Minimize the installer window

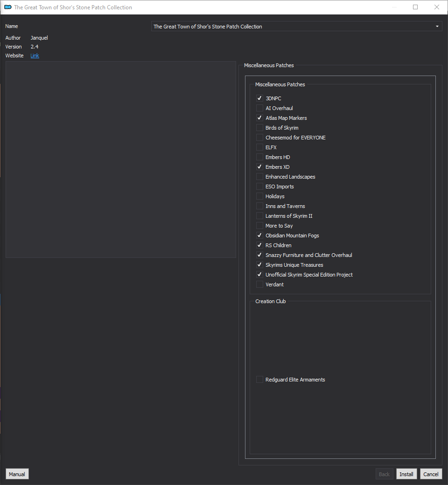point(394,7)
